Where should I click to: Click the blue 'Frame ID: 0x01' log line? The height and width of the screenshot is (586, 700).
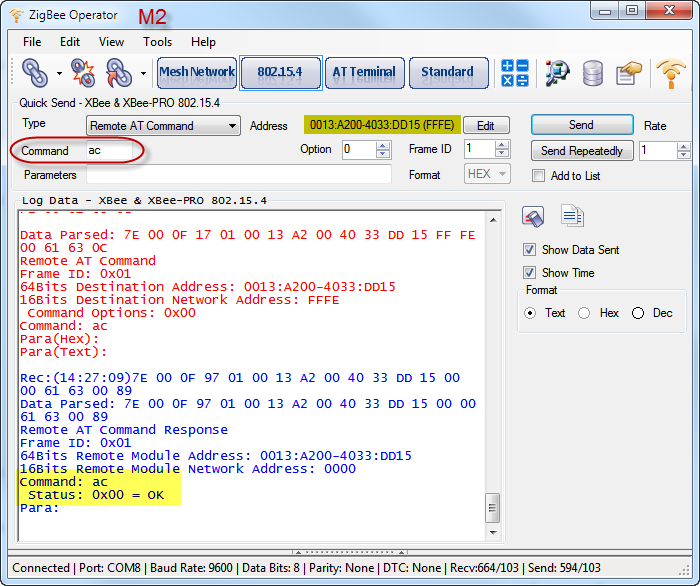coord(75,443)
